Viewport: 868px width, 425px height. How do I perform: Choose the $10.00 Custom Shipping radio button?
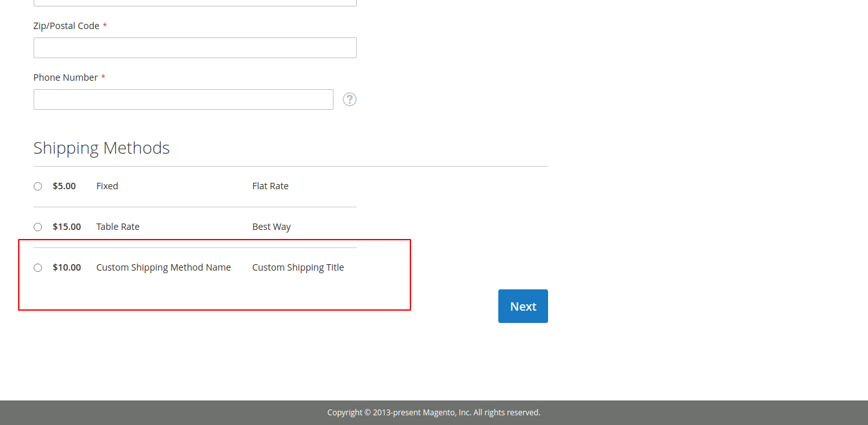(37, 267)
